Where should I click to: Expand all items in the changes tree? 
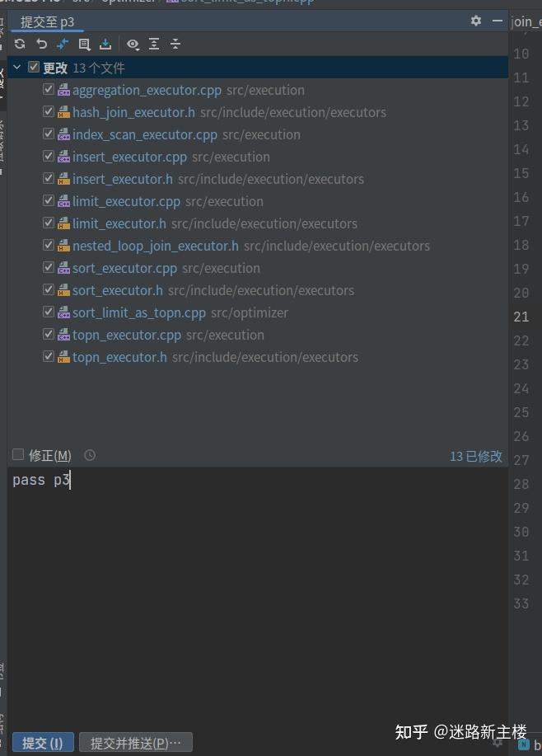pyautogui.click(x=154, y=44)
